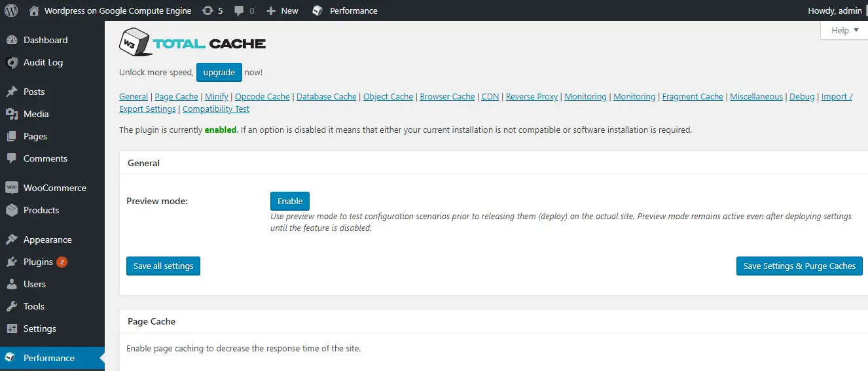This screenshot has width=868, height=371.
Task: Click the Pages icon in sidebar
Action: point(12,136)
